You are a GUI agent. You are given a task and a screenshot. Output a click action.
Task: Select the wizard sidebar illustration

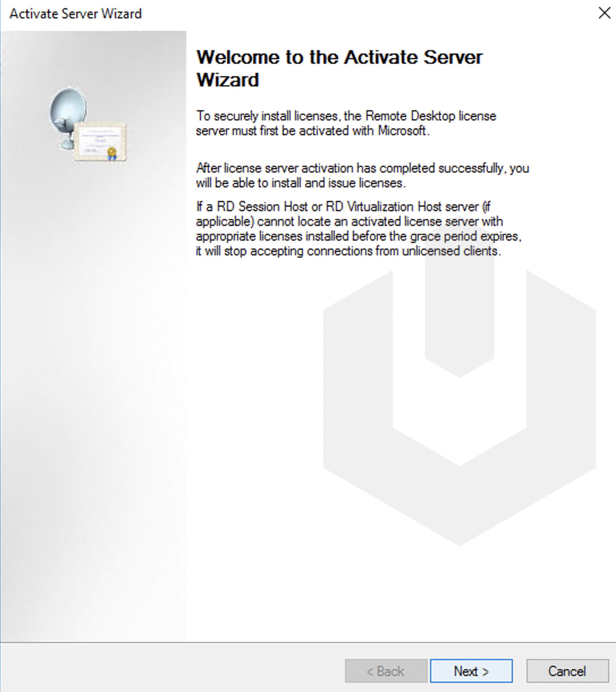88,125
